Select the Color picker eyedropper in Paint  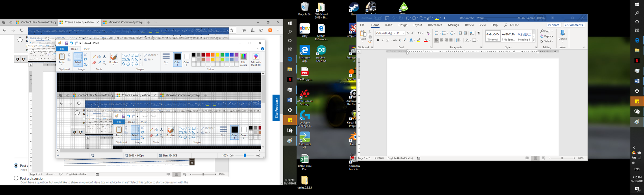(99, 63)
